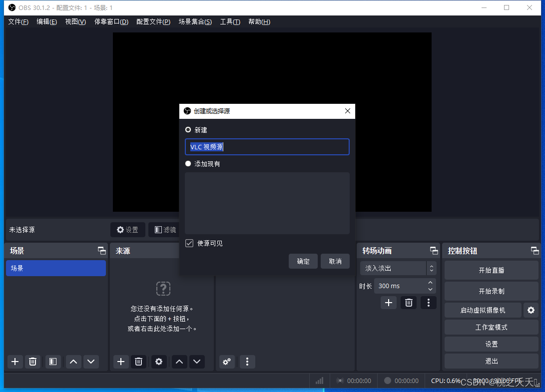Click 启动虚拟摄像机 button

click(x=483, y=310)
